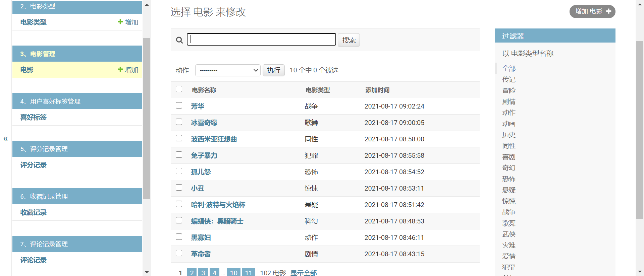
Task: Open the 冰雪奇缘 movie link
Action: tap(204, 123)
